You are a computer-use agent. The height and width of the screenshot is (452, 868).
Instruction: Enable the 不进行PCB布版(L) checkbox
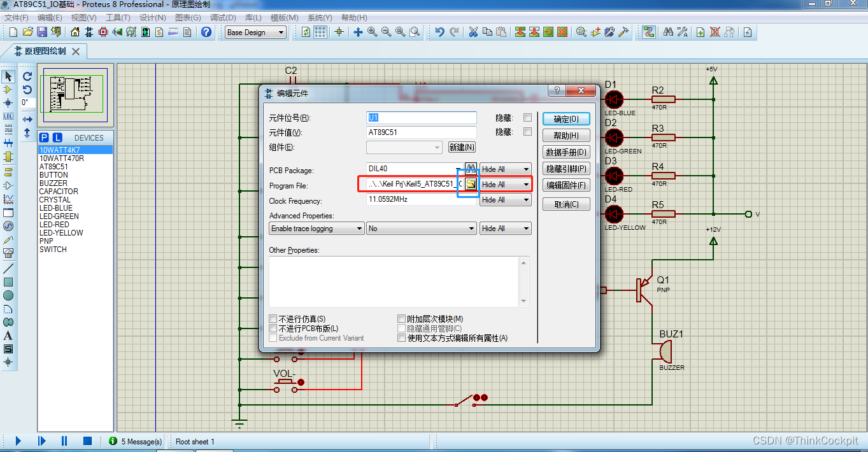point(273,328)
